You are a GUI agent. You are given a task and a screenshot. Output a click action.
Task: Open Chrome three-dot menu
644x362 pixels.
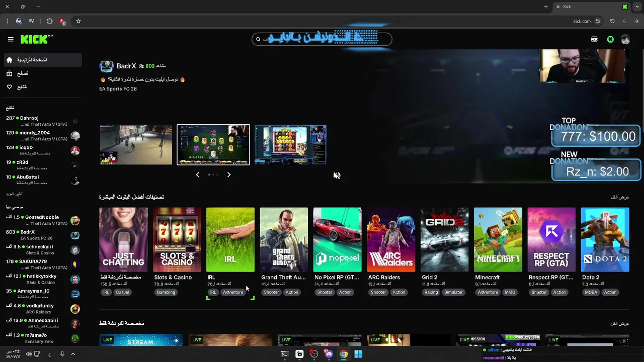[x=7, y=21]
